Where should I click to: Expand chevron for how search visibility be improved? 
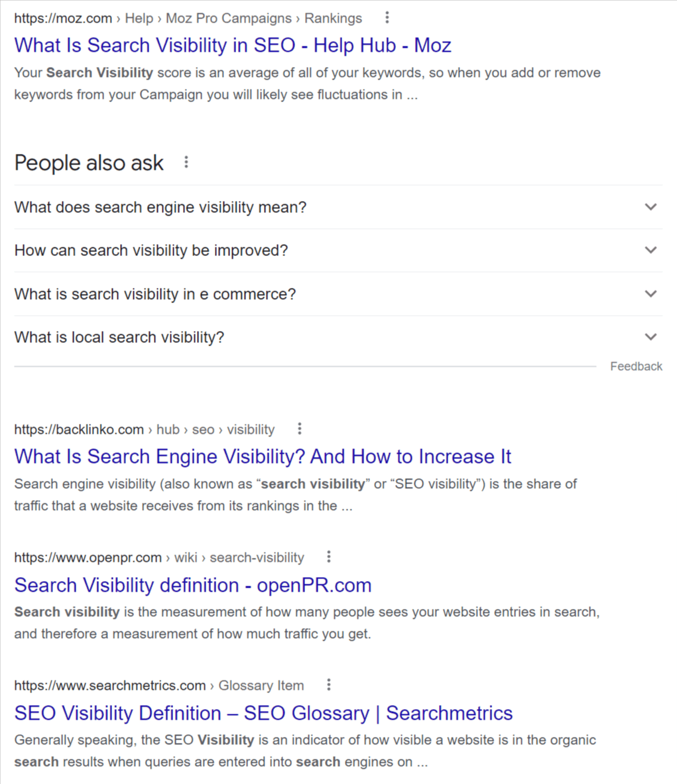click(x=650, y=250)
